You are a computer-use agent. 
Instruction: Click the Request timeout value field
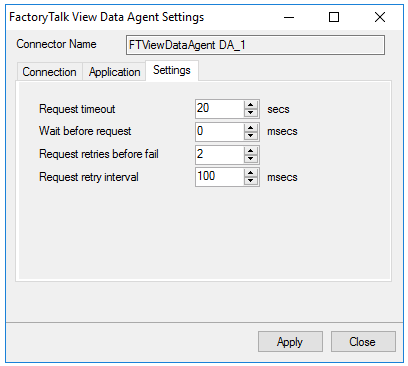click(220, 109)
